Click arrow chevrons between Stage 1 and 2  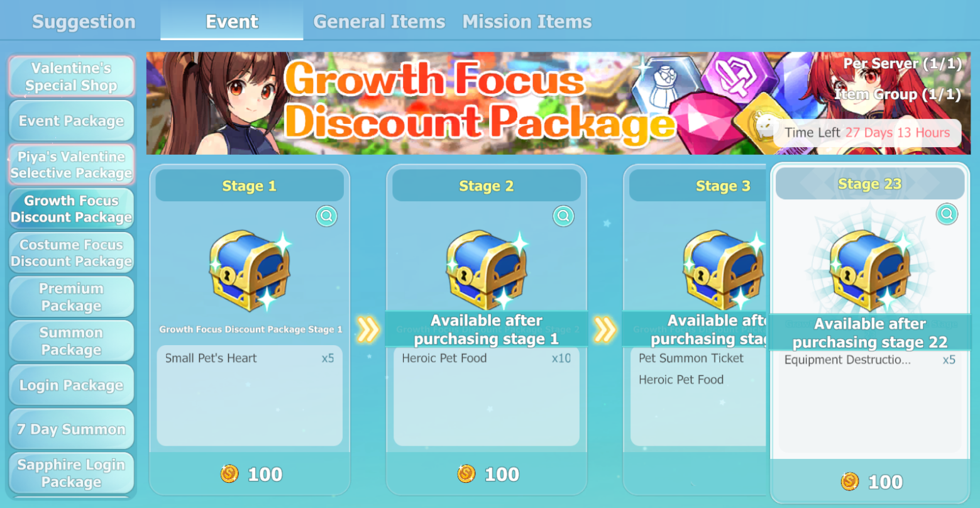pyautogui.click(x=366, y=329)
